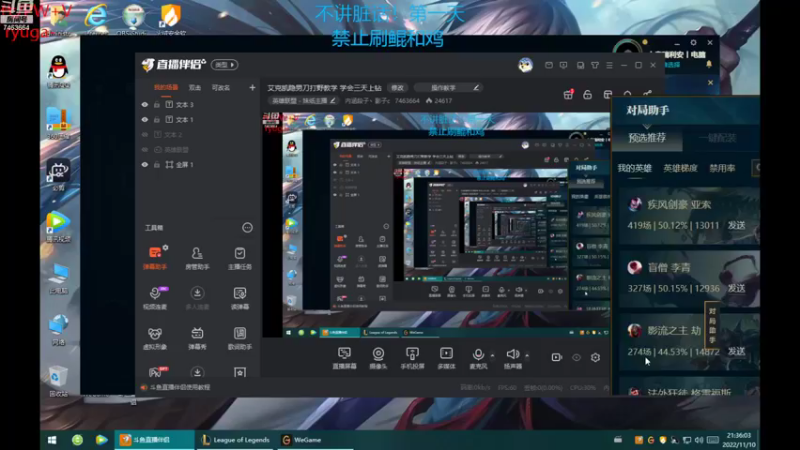Click 修改 button next to stream title
The image size is (800, 450).
397,88
